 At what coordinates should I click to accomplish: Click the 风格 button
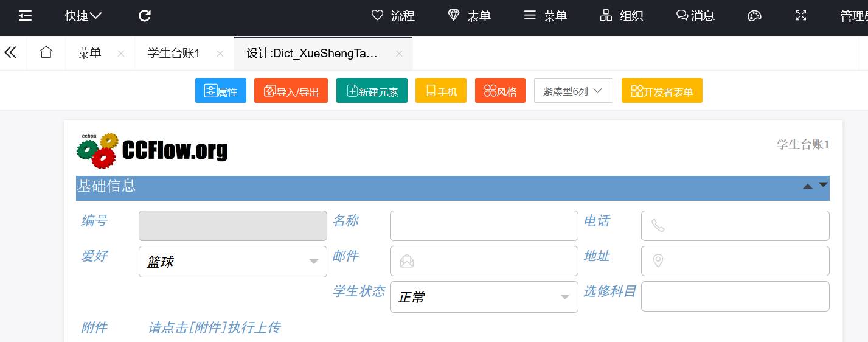click(x=500, y=91)
